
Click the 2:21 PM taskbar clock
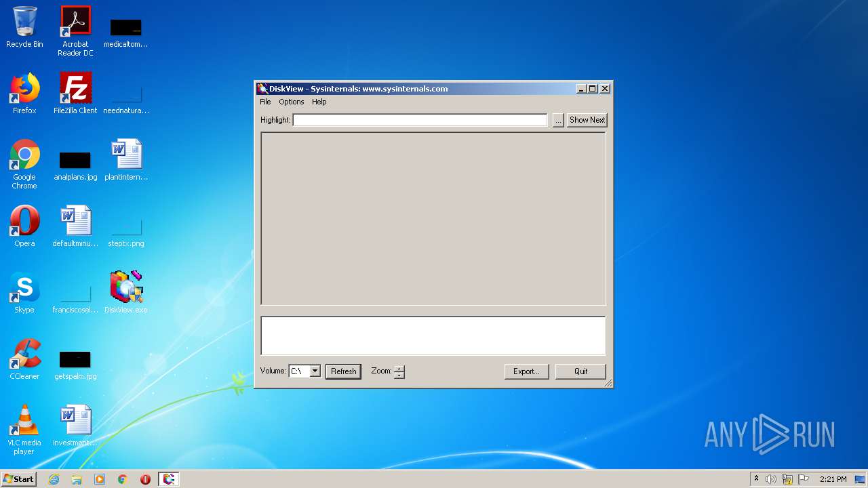coord(833,479)
